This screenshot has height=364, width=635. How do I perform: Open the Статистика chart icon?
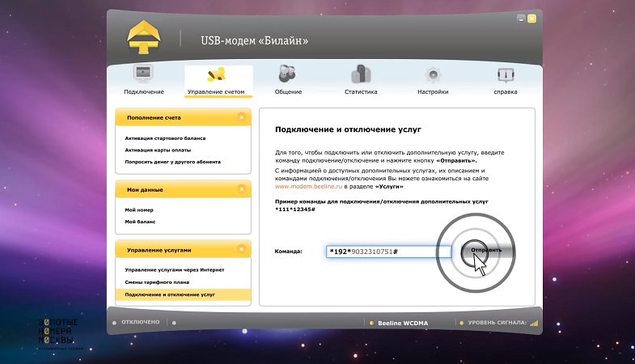tap(361, 74)
